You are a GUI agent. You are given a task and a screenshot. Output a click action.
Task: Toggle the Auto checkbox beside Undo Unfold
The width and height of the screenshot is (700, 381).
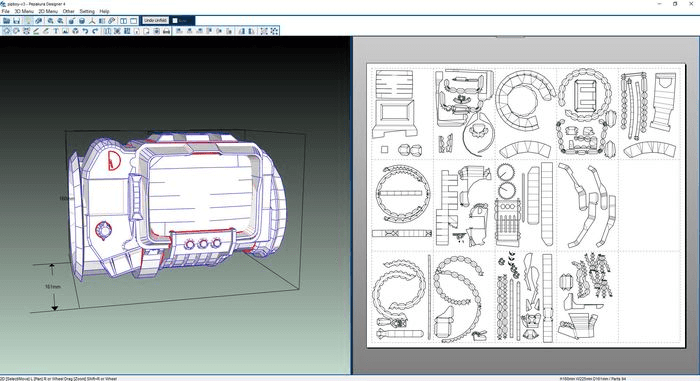point(175,21)
